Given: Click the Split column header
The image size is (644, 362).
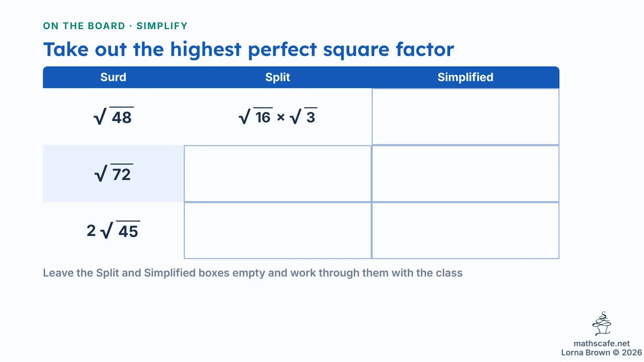Looking at the screenshot, I should pyautogui.click(x=278, y=77).
